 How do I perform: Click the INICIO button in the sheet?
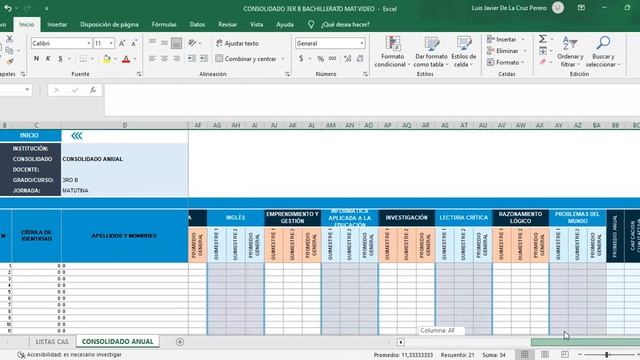click(29, 136)
